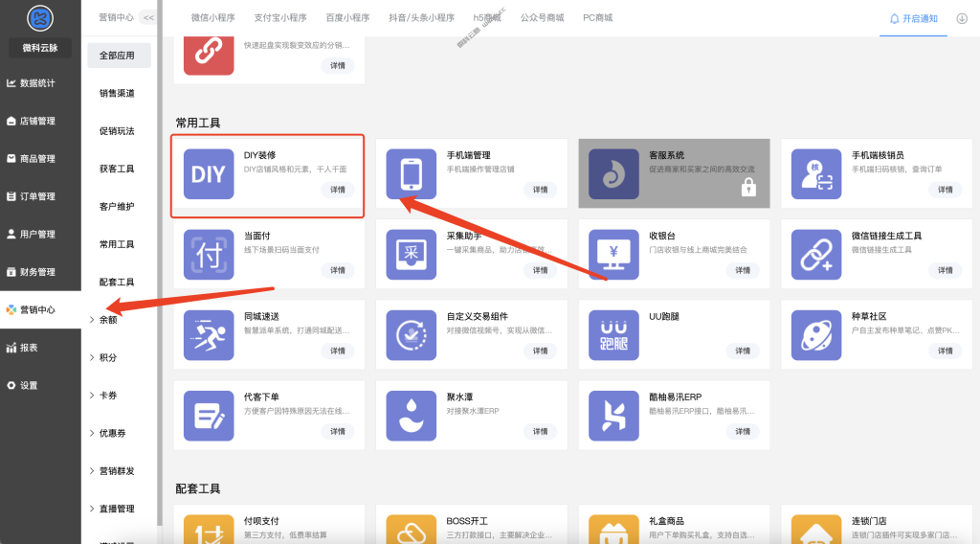Select 客户维护 category

click(x=117, y=206)
